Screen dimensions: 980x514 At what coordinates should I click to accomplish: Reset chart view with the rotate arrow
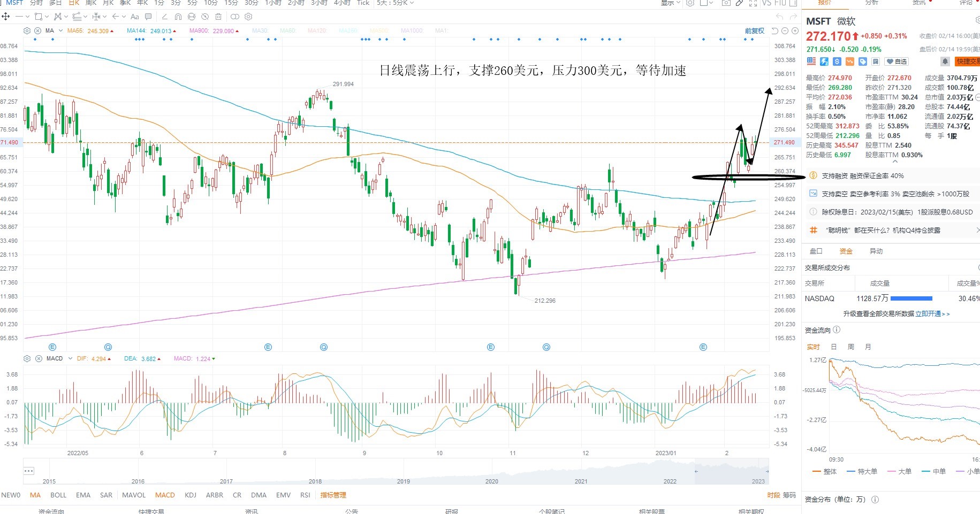coord(774,30)
